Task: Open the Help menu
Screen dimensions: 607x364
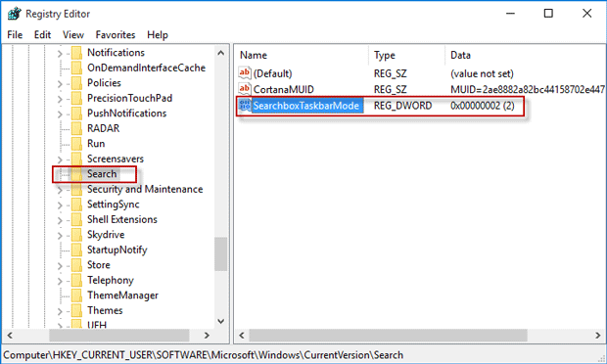Action: (x=158, y=35)
